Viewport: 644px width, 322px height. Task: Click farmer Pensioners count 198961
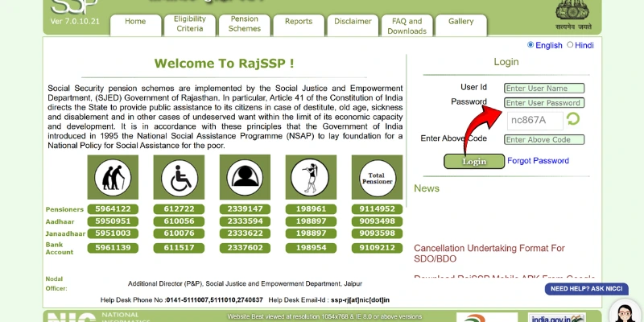pyautogui.click(x=311, y=209)
